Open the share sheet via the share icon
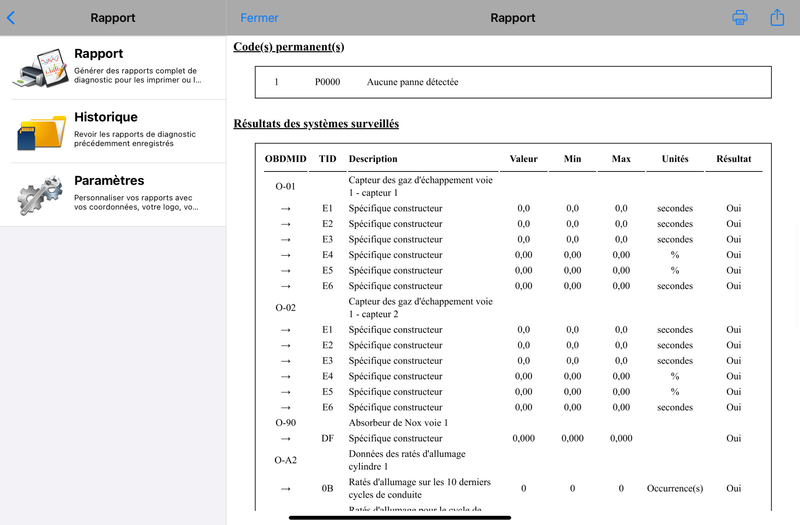Screen dimensions: 800x525 777,17
